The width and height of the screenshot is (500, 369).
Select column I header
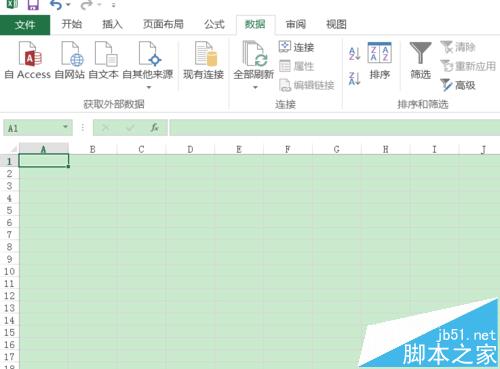[x=434, y=149]
